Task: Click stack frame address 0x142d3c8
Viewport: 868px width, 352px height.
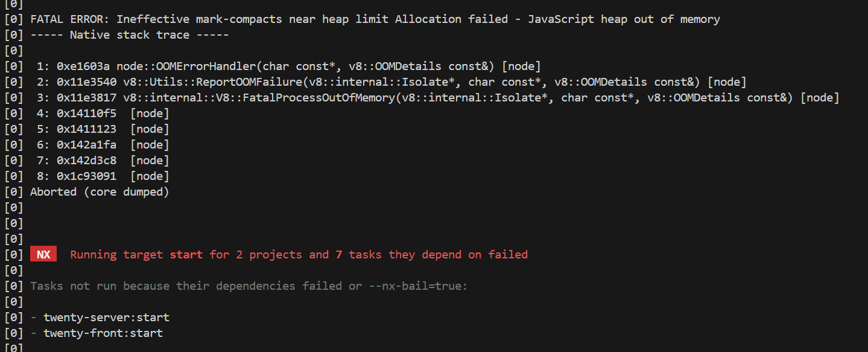Action: pos(86,161)
